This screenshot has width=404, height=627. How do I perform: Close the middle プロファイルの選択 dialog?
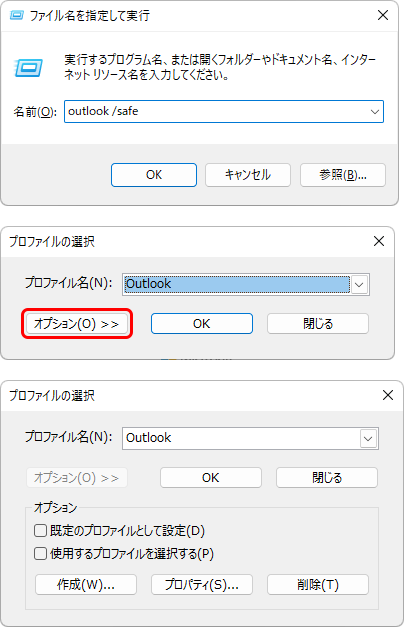pyautogui.click(x=378, y=241)
